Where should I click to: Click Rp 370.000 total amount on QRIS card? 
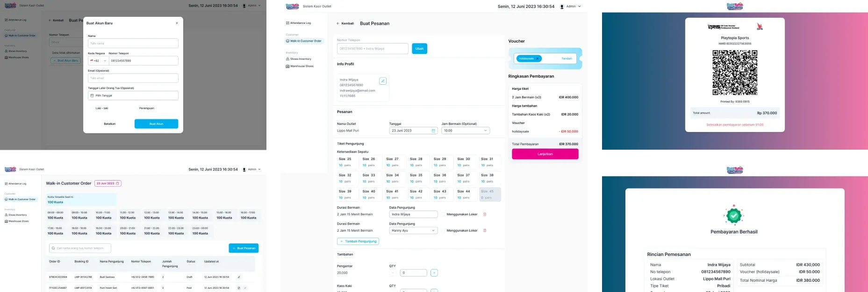pyautogui.click(x=767, y=113)
